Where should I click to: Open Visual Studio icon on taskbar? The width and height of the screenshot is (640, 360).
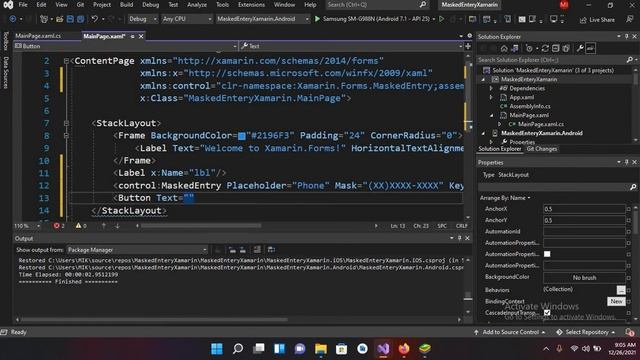tap(383, 349)
